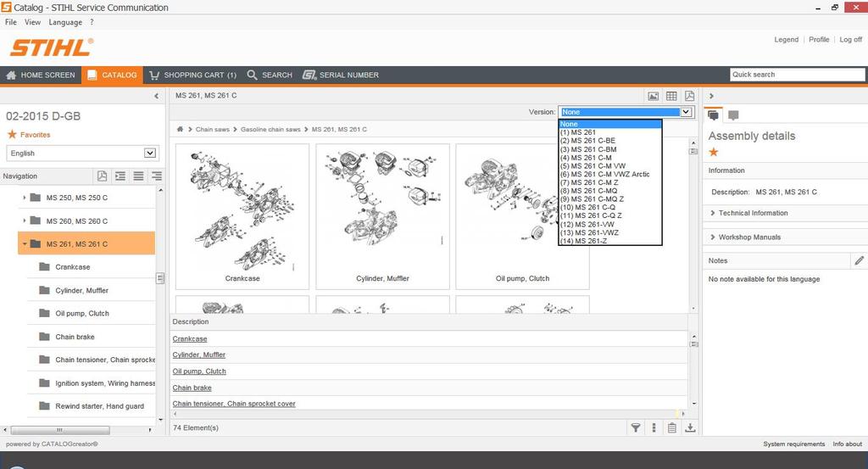Screen dimensions: 868x469
Task: Open Shopping Cart (1) tab
Action: coord(192,75)
